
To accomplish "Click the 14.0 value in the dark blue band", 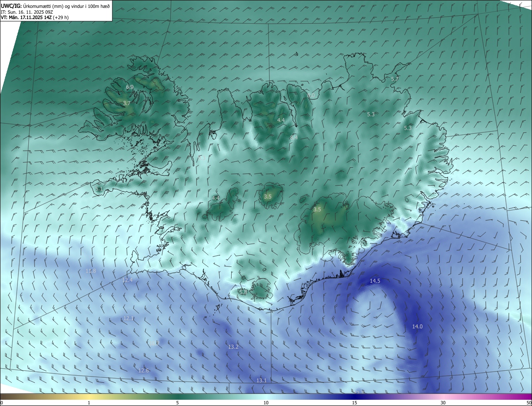I will click(x=417, y=327).
